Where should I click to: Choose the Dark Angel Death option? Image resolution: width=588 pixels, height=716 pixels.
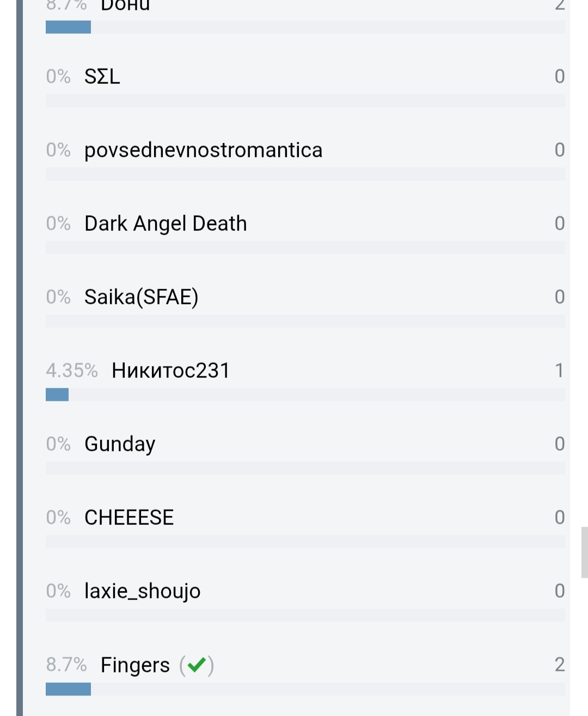(166, 223)
